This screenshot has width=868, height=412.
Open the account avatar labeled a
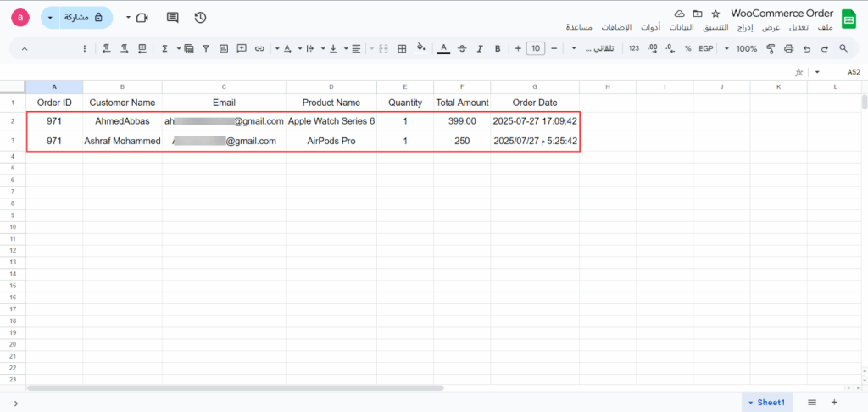[x=20, y=18]
